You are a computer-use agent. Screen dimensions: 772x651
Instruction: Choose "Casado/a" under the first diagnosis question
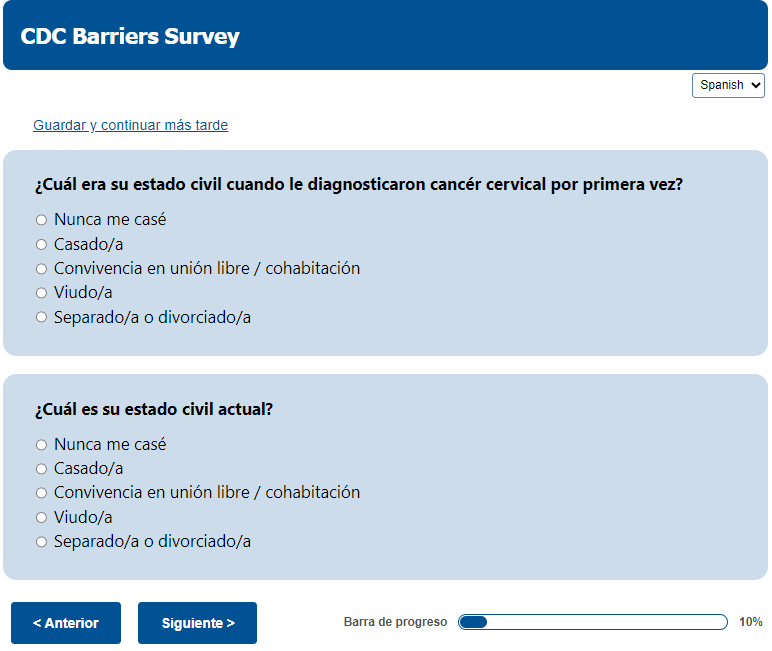coord(42,244)
